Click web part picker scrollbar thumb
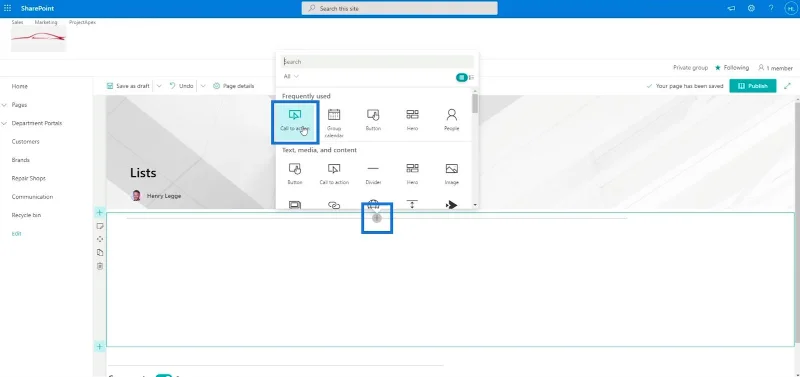 (475, 104)
